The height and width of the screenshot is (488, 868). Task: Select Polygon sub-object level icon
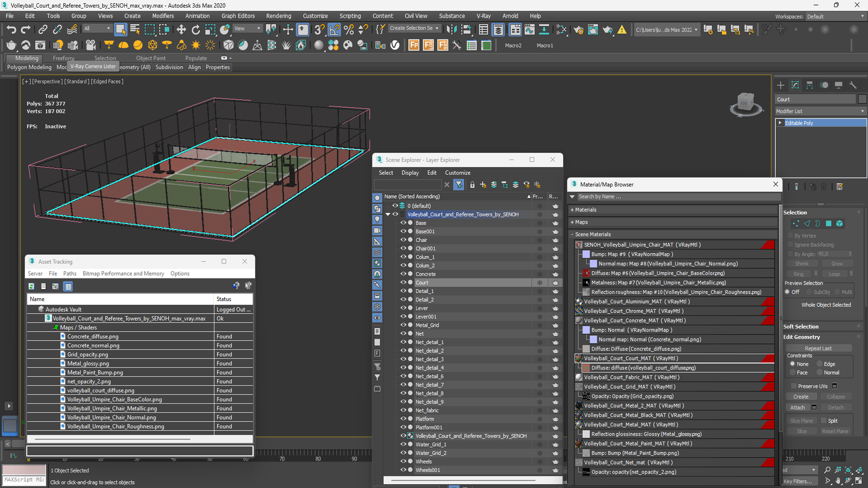pos(829,224)
